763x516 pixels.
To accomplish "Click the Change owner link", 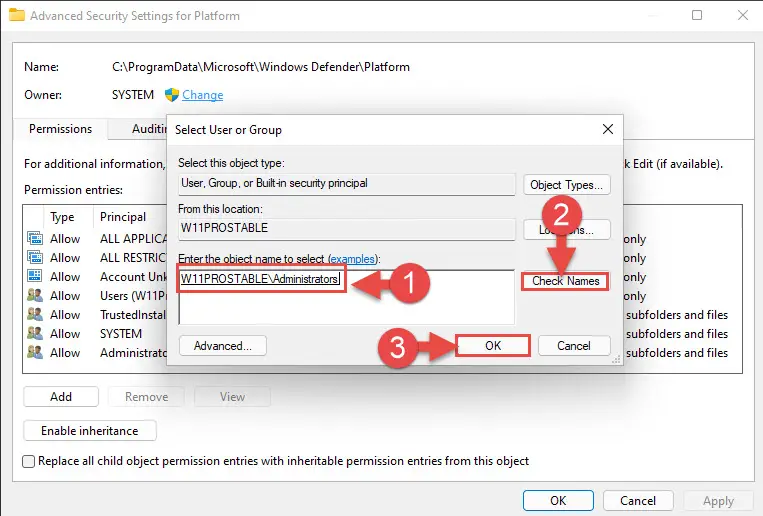I will (x=202, y=95).
